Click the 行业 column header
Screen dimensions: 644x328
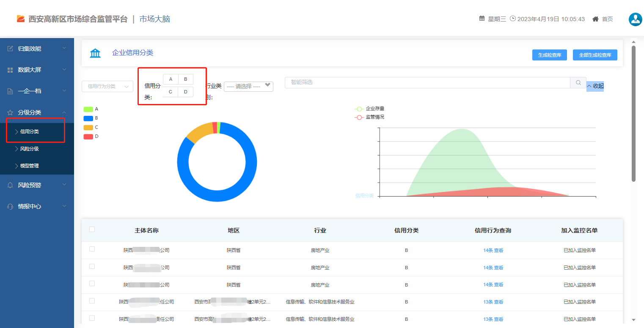coord(320,230)
